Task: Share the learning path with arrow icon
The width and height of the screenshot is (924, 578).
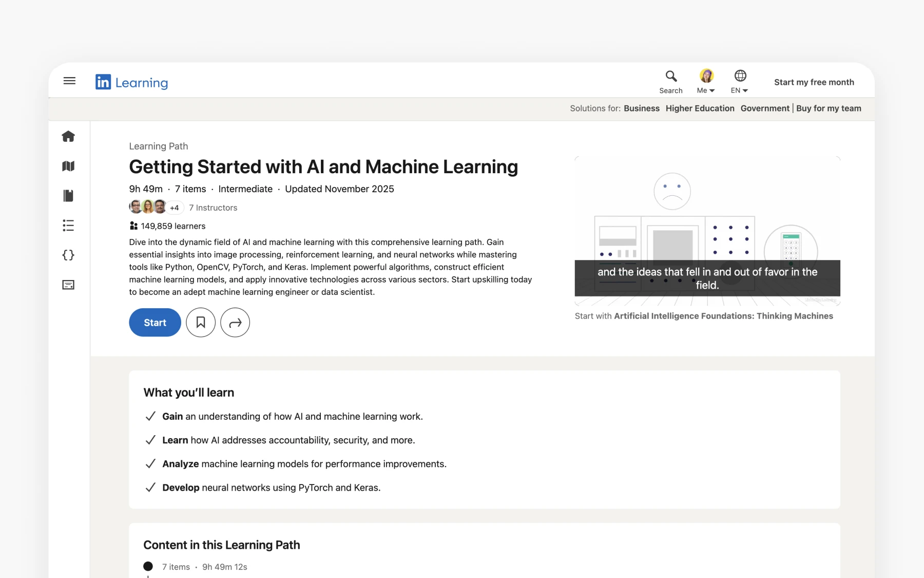Action: click(235, 323)
